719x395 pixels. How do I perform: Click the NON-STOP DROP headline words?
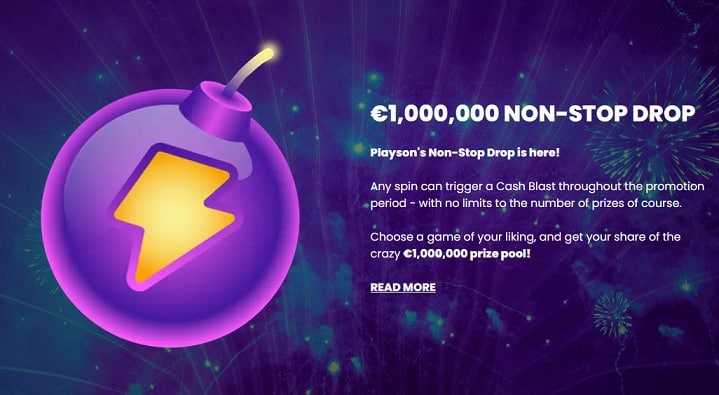pyautogui.click(x=600, y=114)
